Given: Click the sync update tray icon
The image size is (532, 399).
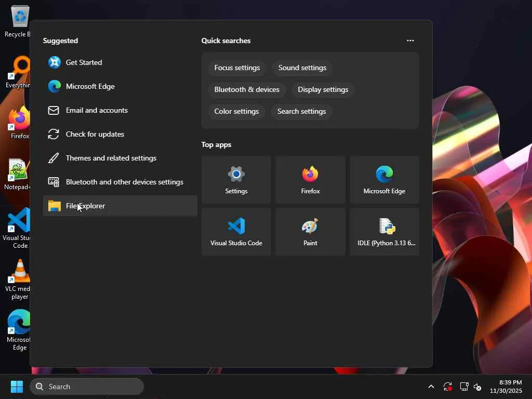Looking at the screenshot, I should [x=447, y=387].
